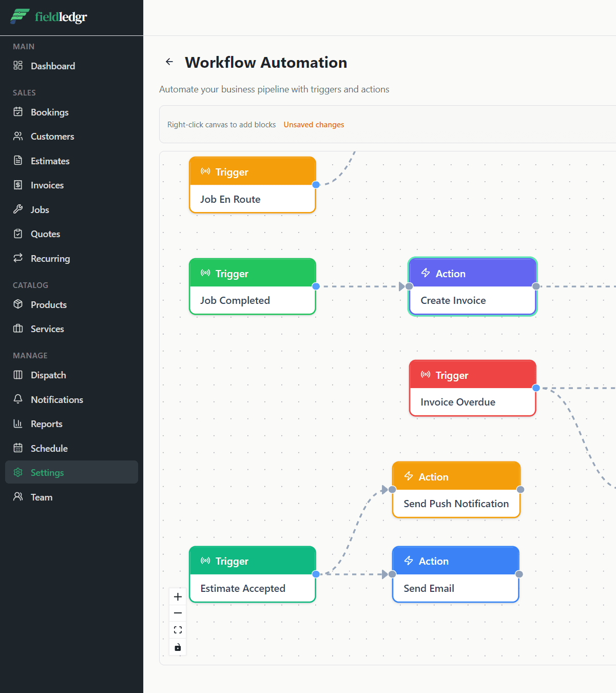616x693 pixels.
Task: Click the Notifications bell icon in sidebar
Action: (x=18, y=399)
